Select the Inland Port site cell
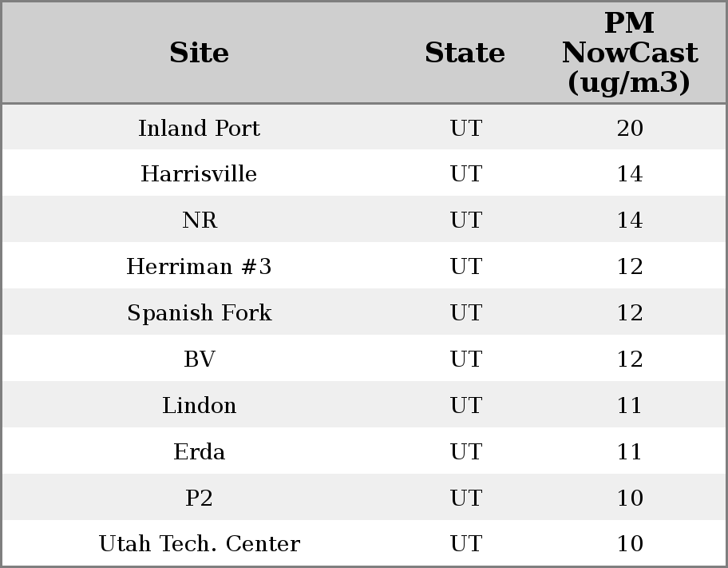Image resolution: width=728 pixels, height=568 pixels. pos(199,128)
